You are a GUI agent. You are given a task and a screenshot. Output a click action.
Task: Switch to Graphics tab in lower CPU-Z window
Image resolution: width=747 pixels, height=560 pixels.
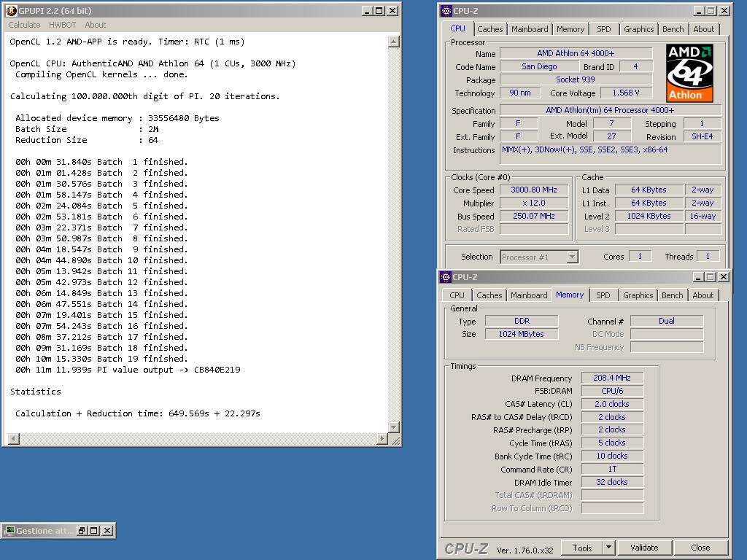638,295
